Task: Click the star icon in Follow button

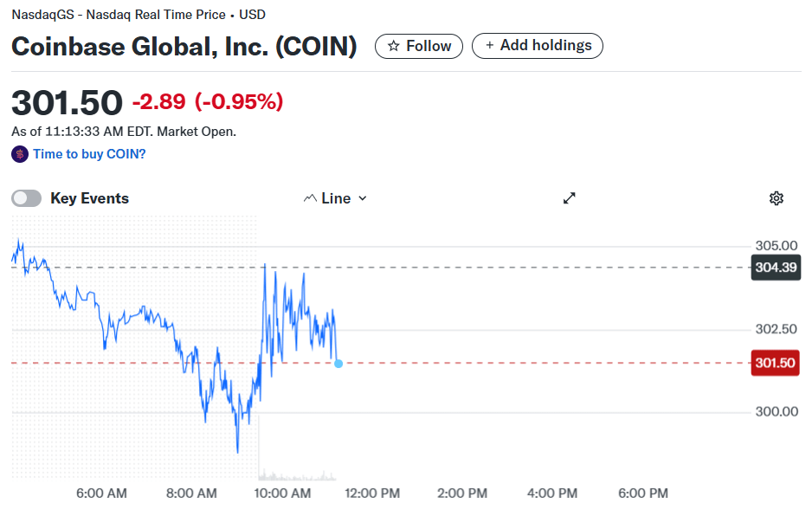Action: (393, 46)
